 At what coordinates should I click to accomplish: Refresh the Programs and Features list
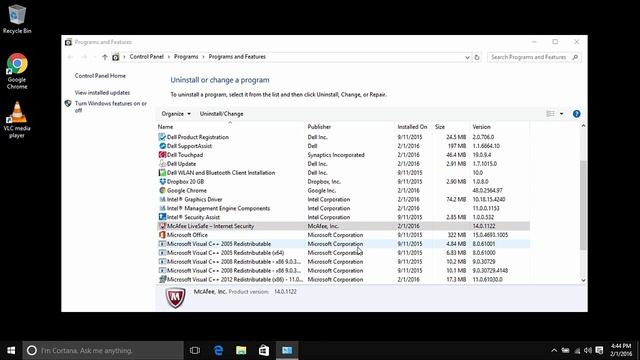click(477, 57)
